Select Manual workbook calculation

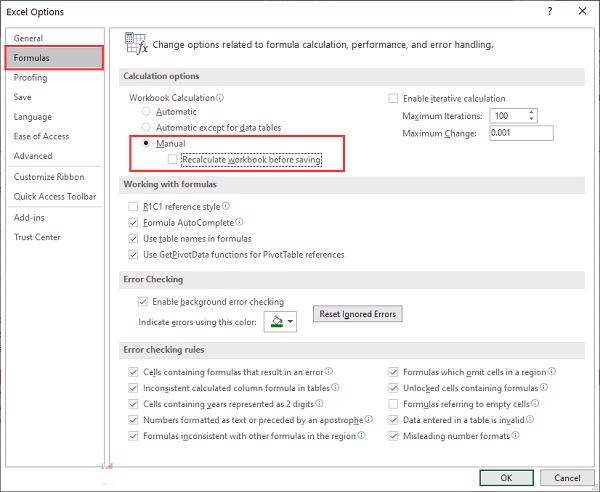click(146, 143)
